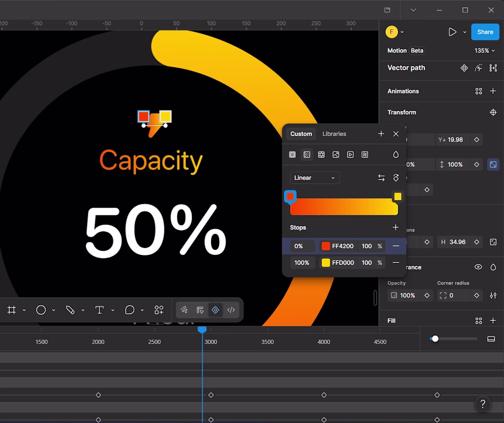
Task: Click the component icon beside Vector path
Action: [464, 68]
